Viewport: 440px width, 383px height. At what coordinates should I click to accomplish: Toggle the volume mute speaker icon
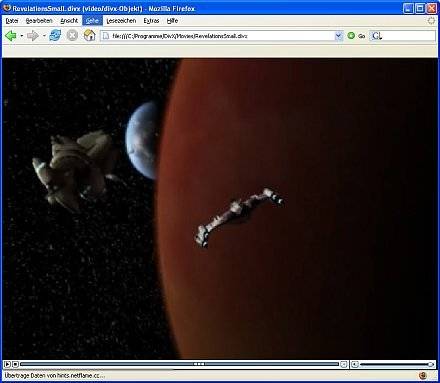(355, 364)
